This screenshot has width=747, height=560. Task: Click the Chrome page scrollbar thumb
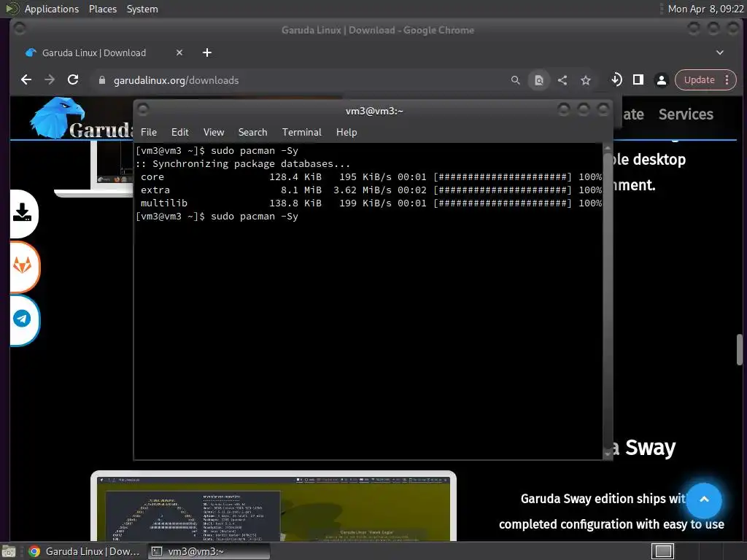tap(740, 349)
